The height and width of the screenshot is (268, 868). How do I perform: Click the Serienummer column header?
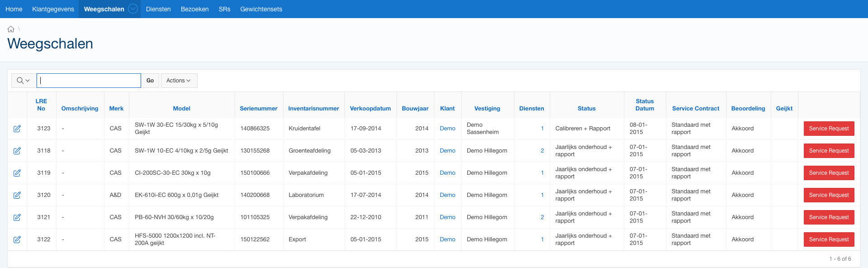259,109
